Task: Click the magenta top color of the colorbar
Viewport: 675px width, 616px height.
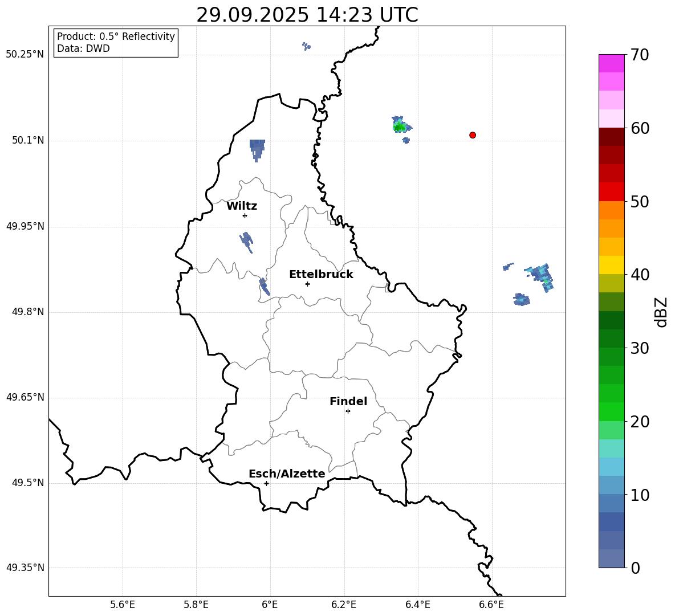Action: click(611, 63)
